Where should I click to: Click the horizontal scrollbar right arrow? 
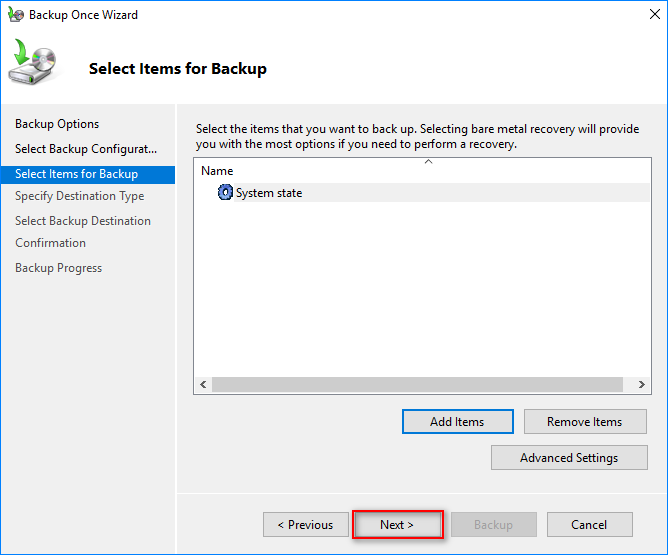[x=642, y=385]
